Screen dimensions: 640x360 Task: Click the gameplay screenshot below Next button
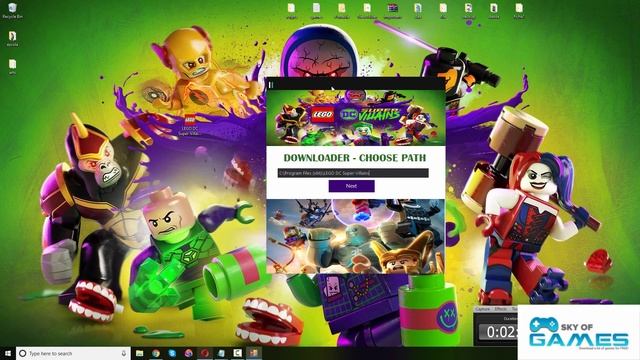tap(356, 236)
